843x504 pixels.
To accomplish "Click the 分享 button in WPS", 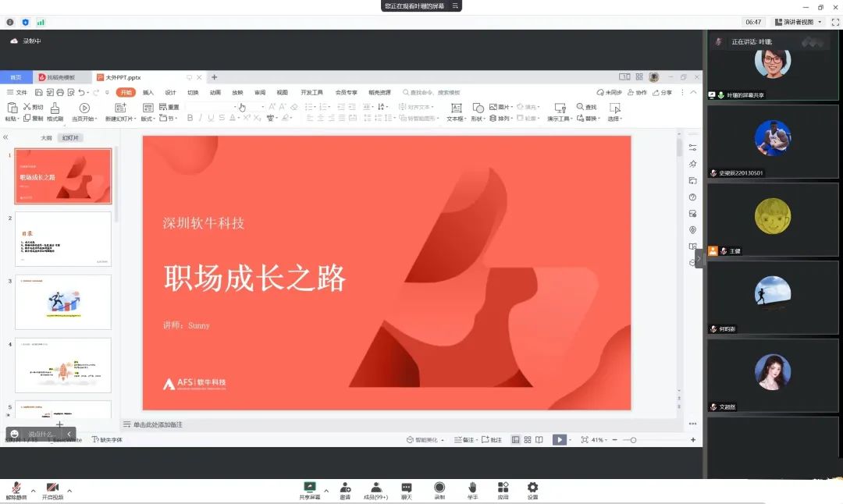I will pos(662,92).
